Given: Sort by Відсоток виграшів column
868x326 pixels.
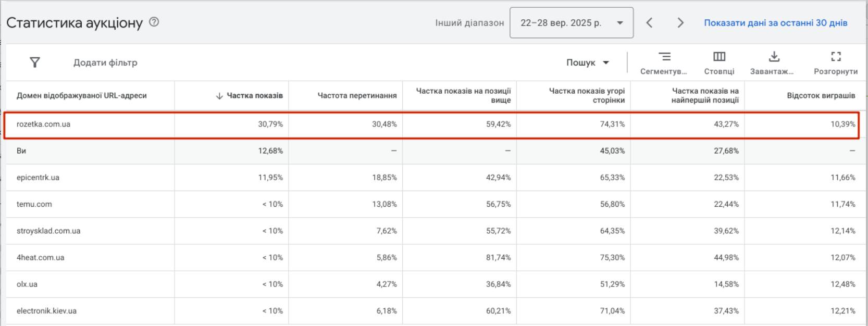Looking at the screenshot, I should click(821, 96).
